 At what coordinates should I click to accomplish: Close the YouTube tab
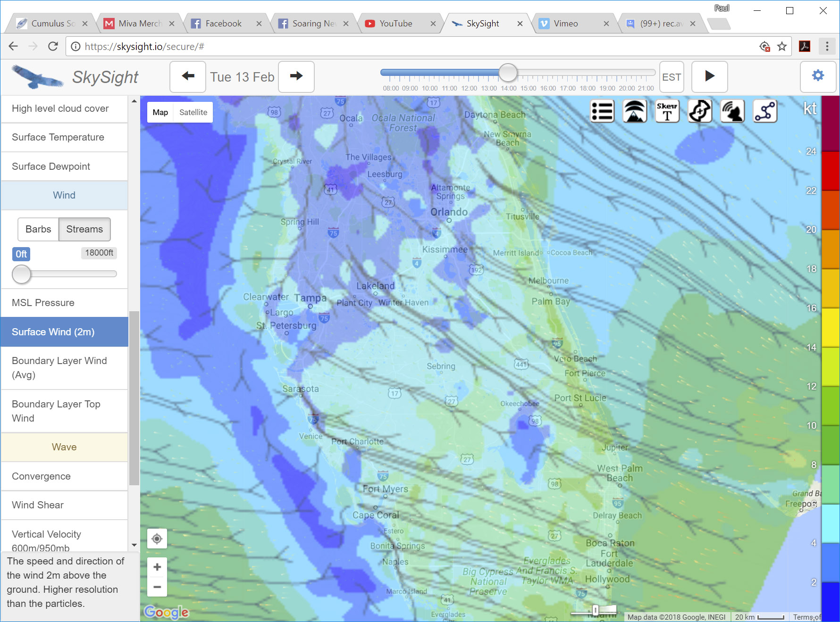point(433,24)
